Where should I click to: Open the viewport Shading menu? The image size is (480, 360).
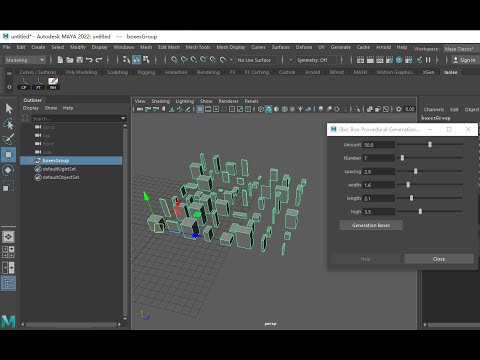(x=161, y=101)
